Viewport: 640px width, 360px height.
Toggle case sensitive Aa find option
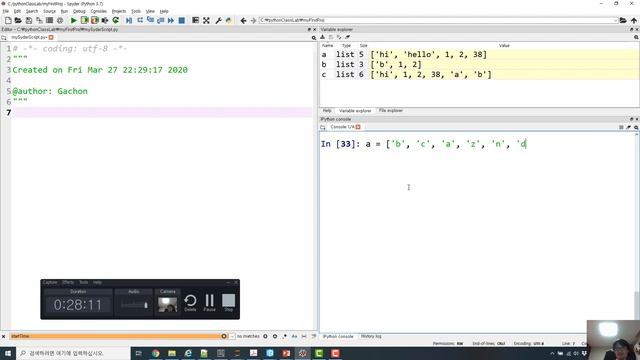pos(294,336)
